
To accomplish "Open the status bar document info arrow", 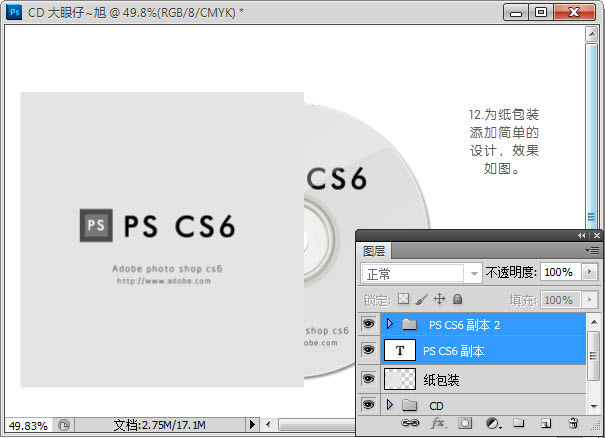I will [251, 425].
